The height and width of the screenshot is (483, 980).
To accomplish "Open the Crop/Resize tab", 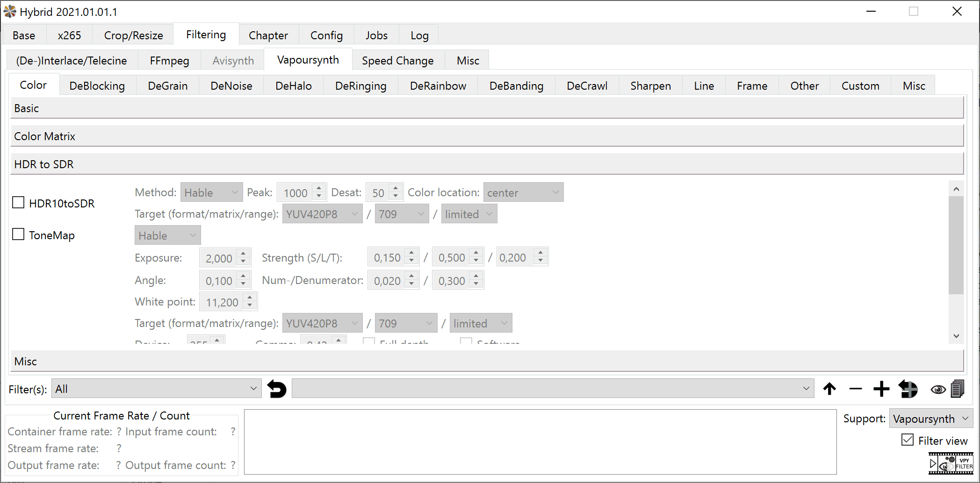I will pos(133,36).
